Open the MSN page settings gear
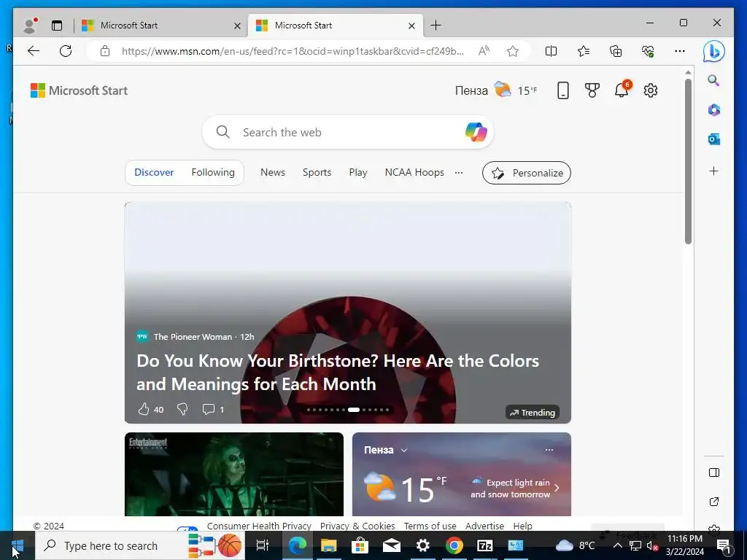747x560 pixels. 650,90
